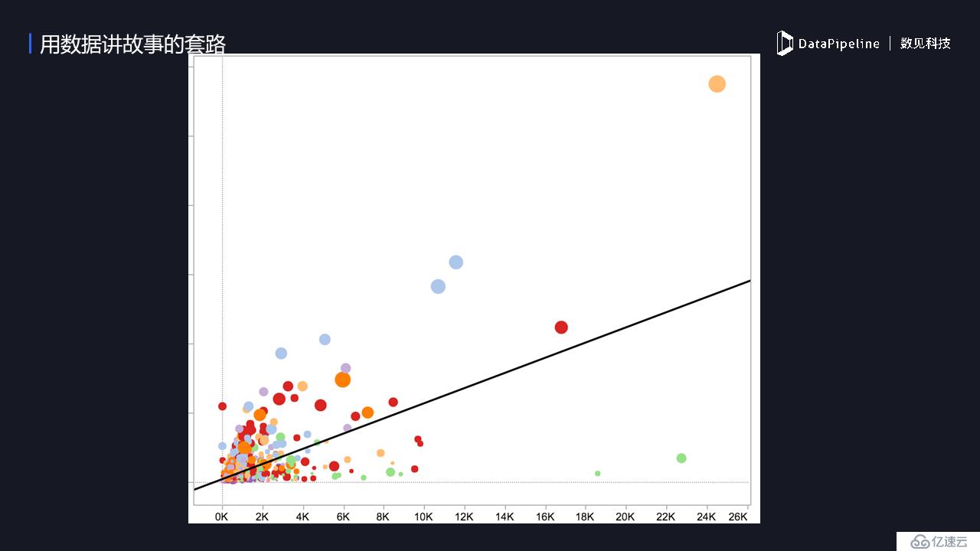This screenshot has height=551, width=980.
Task: Click the 2K x-axis label
Action: pos(263,517)
